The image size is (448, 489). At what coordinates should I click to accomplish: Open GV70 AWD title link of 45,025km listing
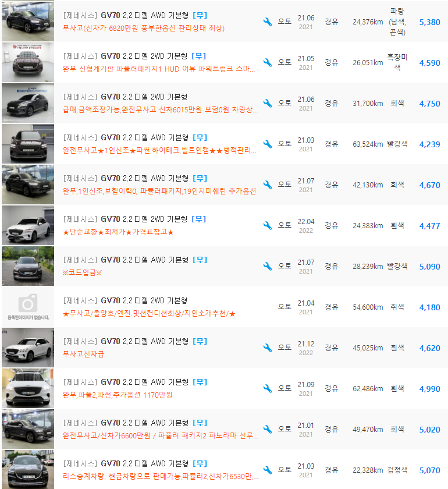point(136,342)
